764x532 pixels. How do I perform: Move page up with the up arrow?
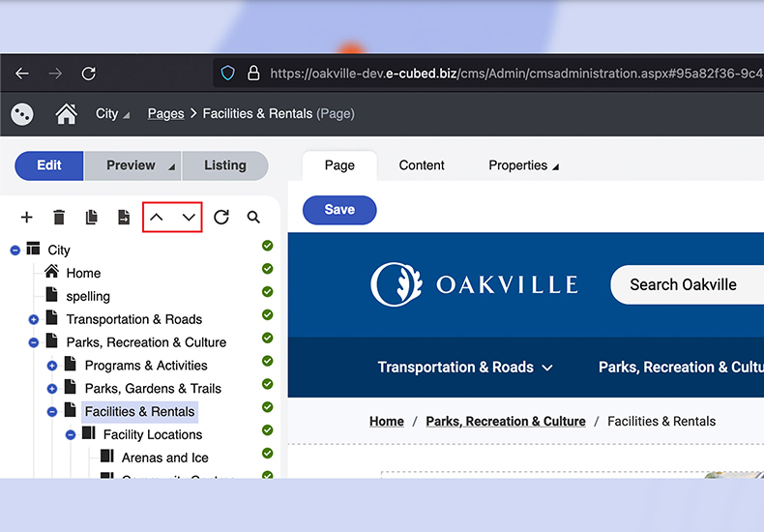157,218
